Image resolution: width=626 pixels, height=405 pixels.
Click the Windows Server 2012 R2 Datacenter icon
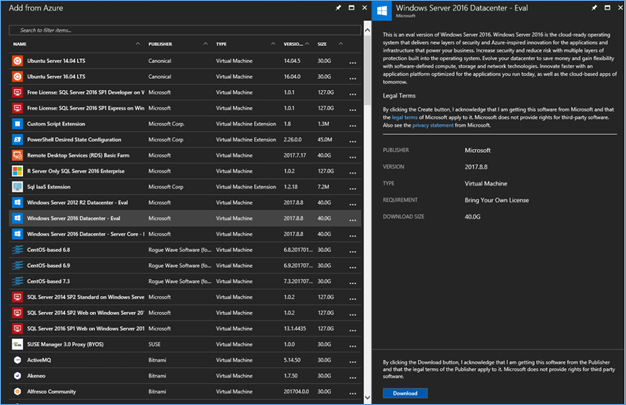(17, 202)
